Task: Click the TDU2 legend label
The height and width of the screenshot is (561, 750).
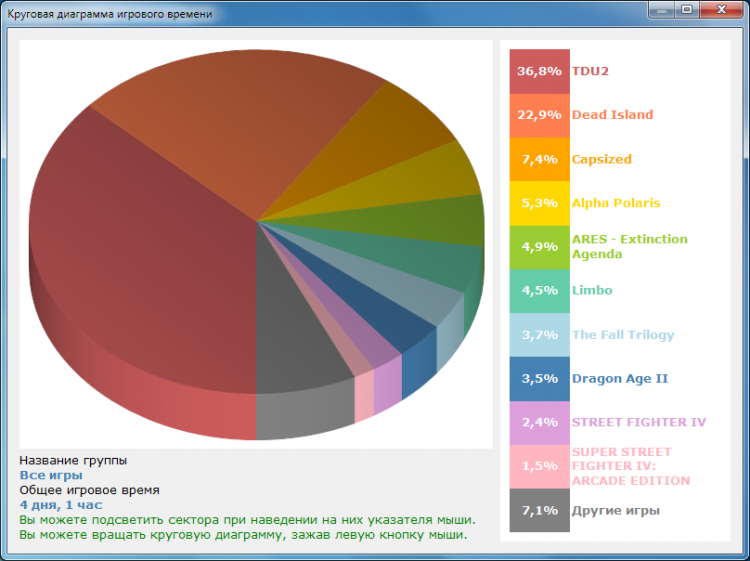Action: (x=590, y=71)
